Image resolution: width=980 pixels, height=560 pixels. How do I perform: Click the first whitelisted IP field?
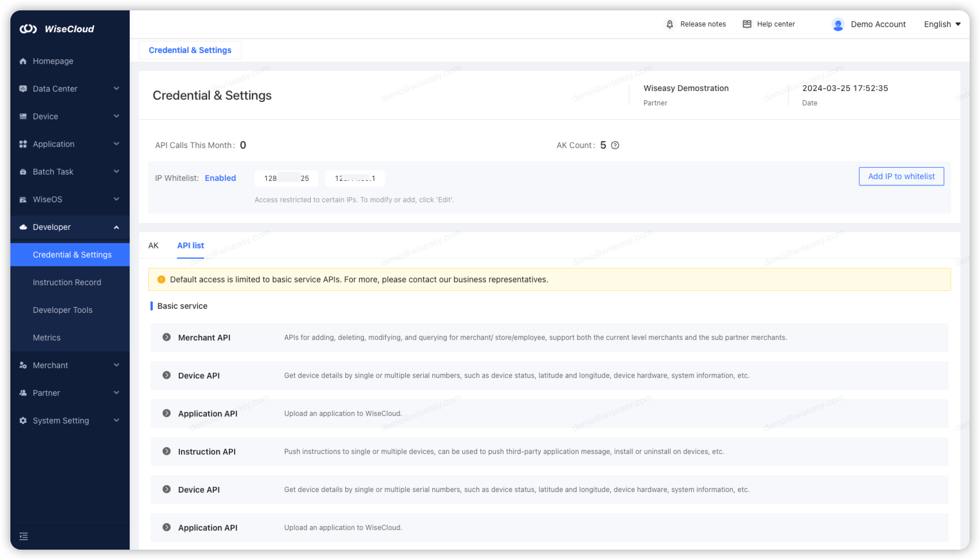click(286, 179)
